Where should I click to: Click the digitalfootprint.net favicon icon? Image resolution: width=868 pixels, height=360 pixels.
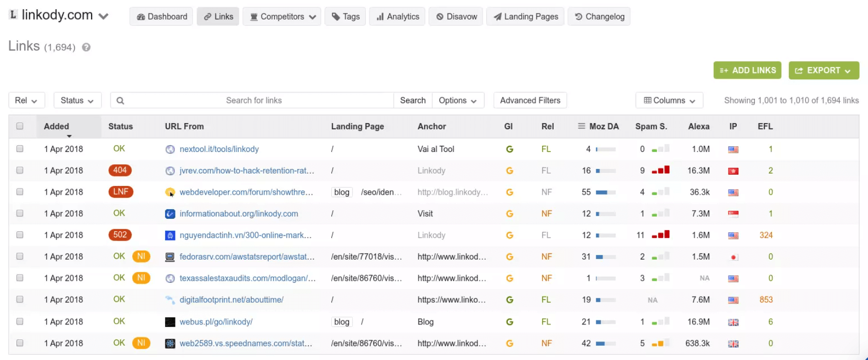(170, 300)
